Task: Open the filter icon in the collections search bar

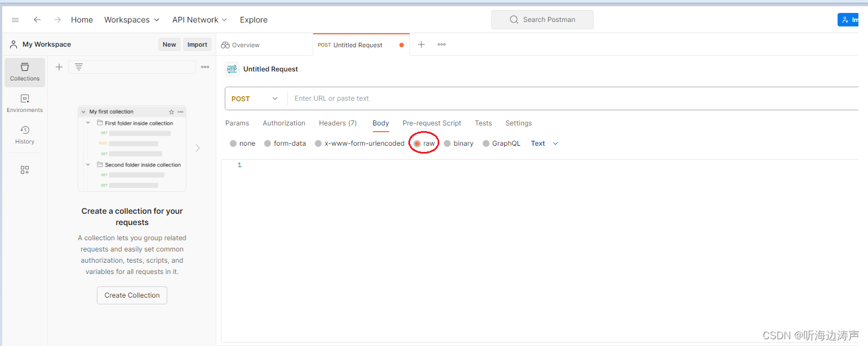Action: (78, 66)
